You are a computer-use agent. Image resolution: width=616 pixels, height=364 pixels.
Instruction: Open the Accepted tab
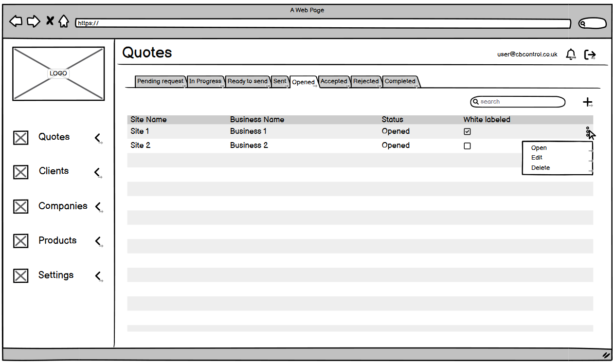click(334, 81)
